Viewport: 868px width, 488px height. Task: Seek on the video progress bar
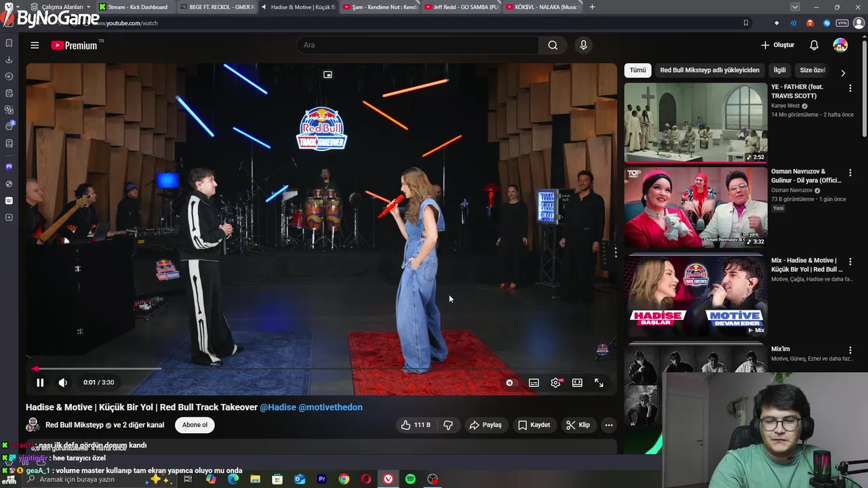point(321,369)
